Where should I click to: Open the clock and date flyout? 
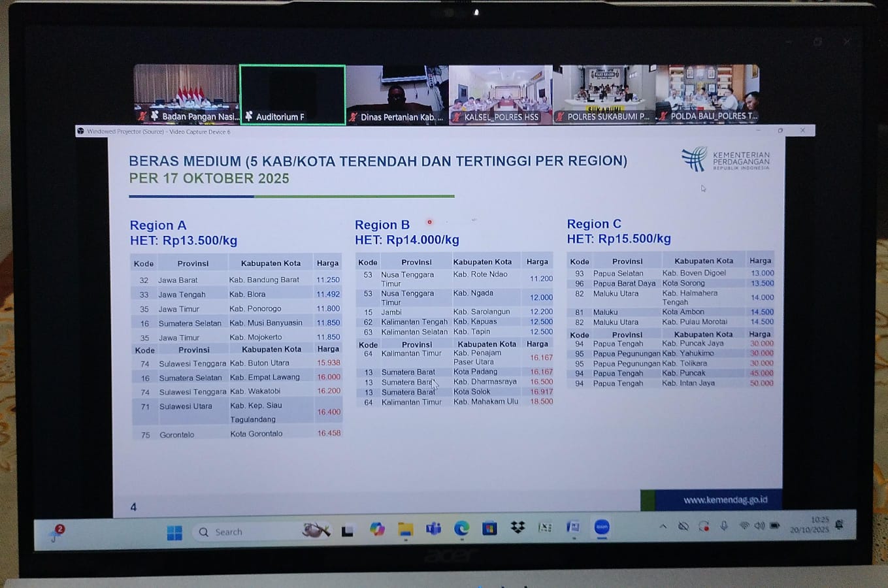pyautogui.click(x=810, y=525)
